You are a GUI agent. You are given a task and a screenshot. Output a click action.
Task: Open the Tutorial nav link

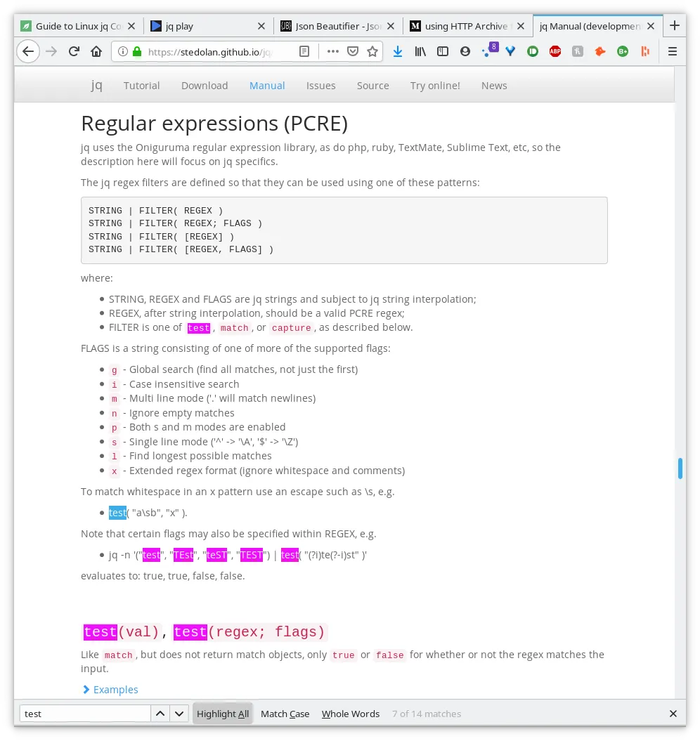[x=141, y=86]
